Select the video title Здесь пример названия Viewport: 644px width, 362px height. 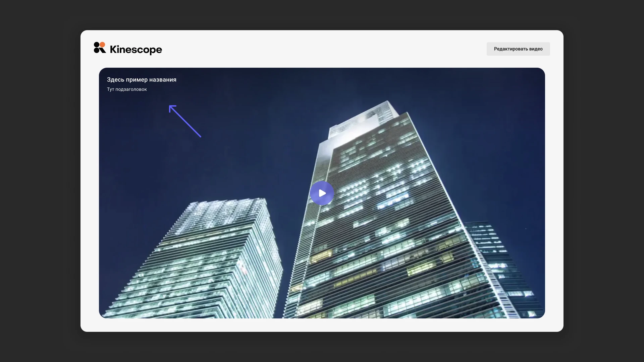click(142, 80)
